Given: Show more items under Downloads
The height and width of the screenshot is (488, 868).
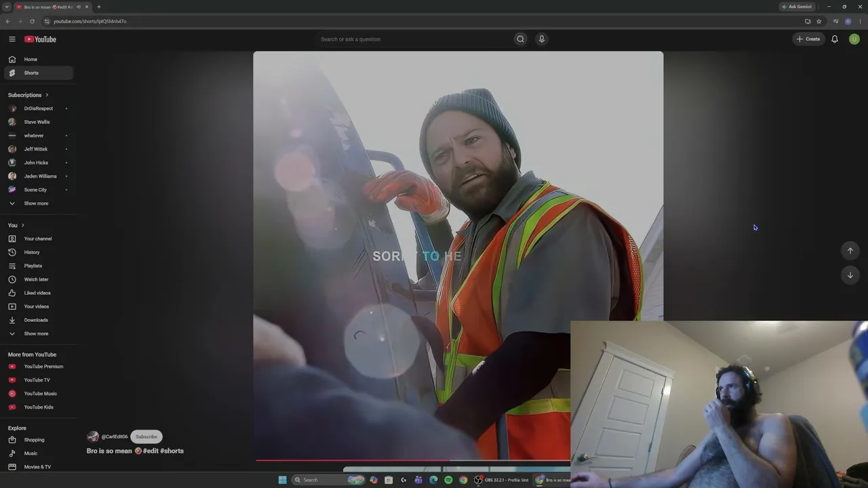Looking at the screenshot, I should click(x=38, y=333).
